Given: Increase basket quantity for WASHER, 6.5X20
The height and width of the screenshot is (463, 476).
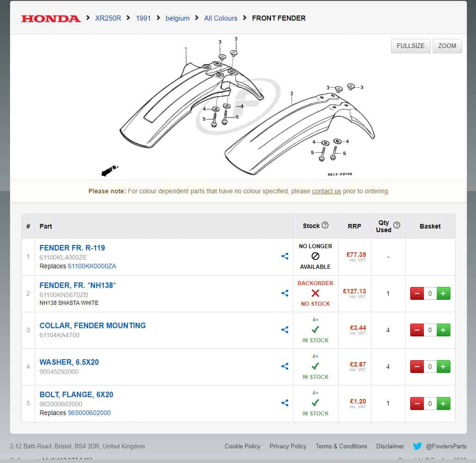Looking at the screenshot, I should point(443,367).
